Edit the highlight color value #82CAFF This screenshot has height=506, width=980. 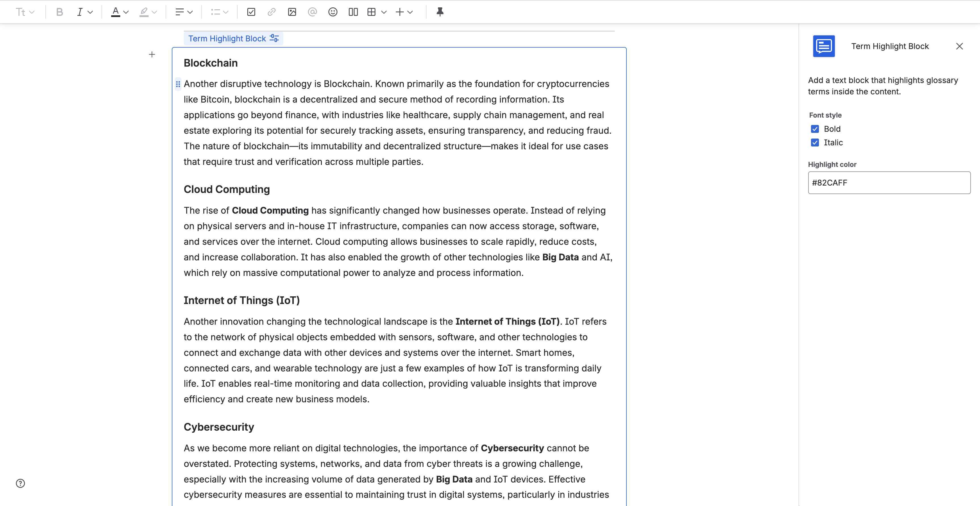889,182
